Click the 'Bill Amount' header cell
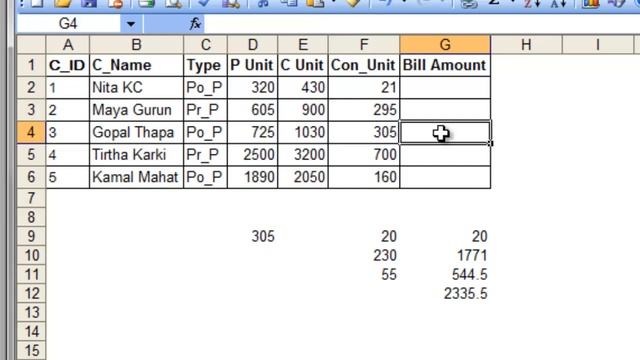 tap(445, 65)
